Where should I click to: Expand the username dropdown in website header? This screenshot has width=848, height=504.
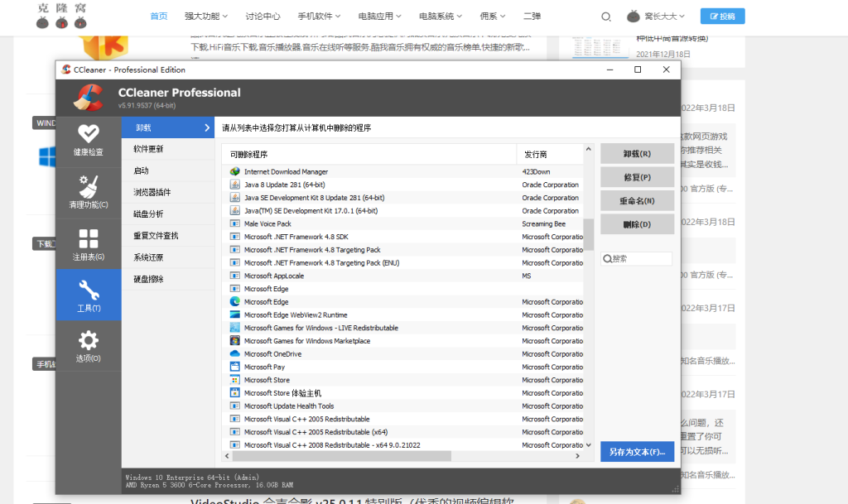[x=665, y=17]
